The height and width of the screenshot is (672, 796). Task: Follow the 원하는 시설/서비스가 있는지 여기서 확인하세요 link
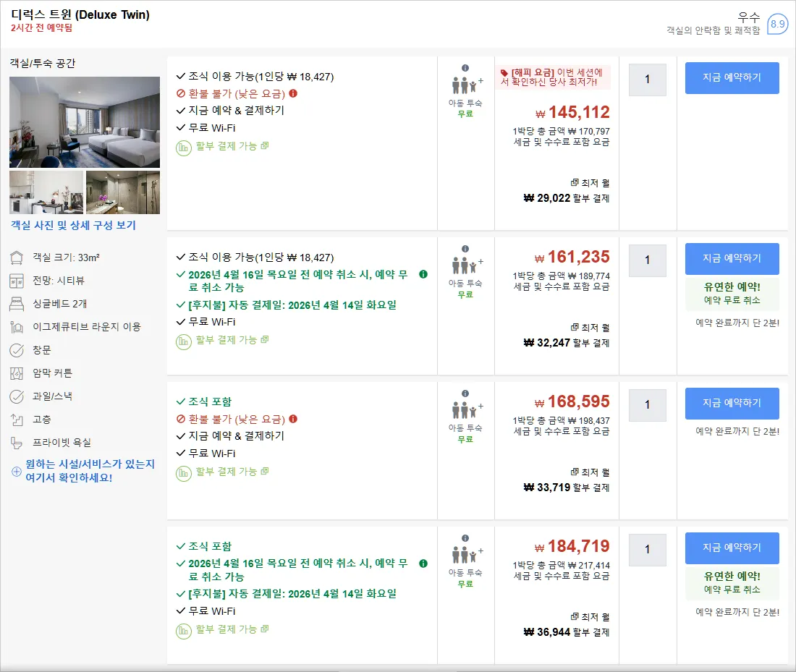tap(90, 471)
